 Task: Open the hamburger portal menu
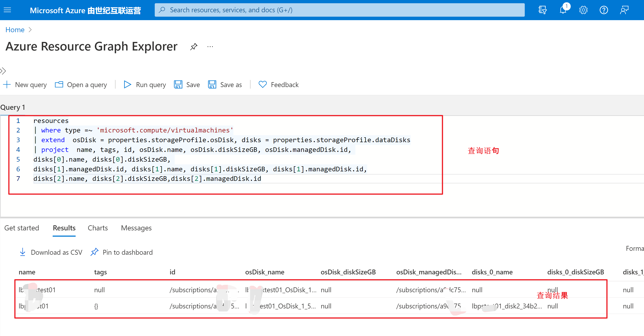pos(7,10)
